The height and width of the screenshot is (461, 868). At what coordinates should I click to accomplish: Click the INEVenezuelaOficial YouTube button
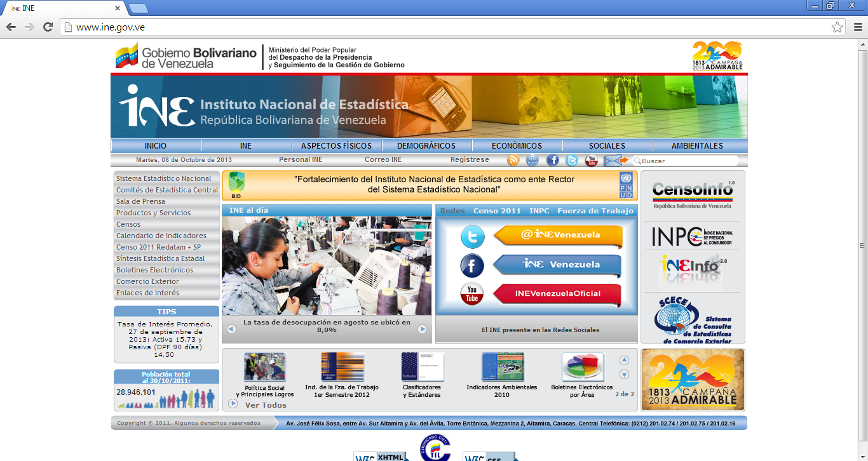557,294
